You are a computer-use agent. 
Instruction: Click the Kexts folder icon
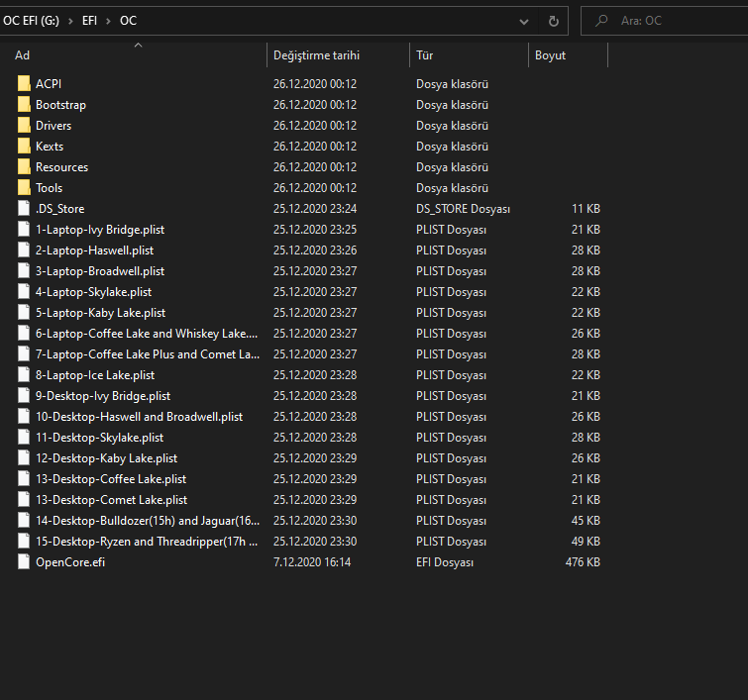24,146
